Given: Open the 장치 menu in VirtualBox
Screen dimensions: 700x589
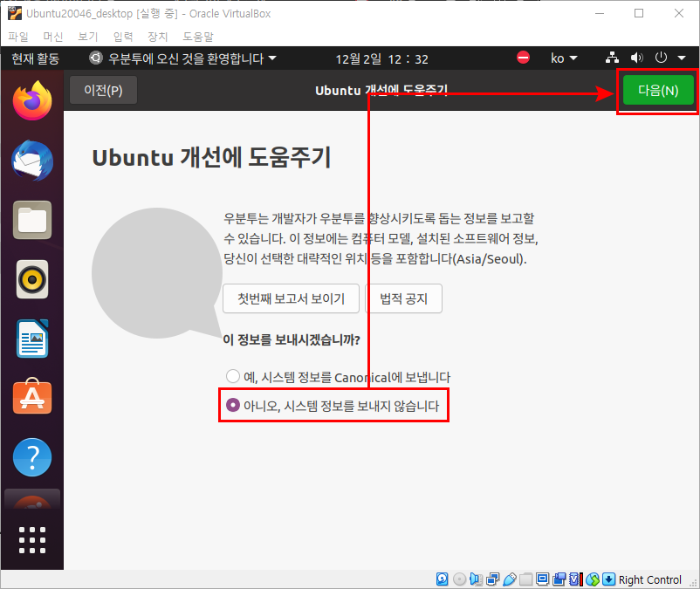Looking at the screenshot, I should coord(158,37).
